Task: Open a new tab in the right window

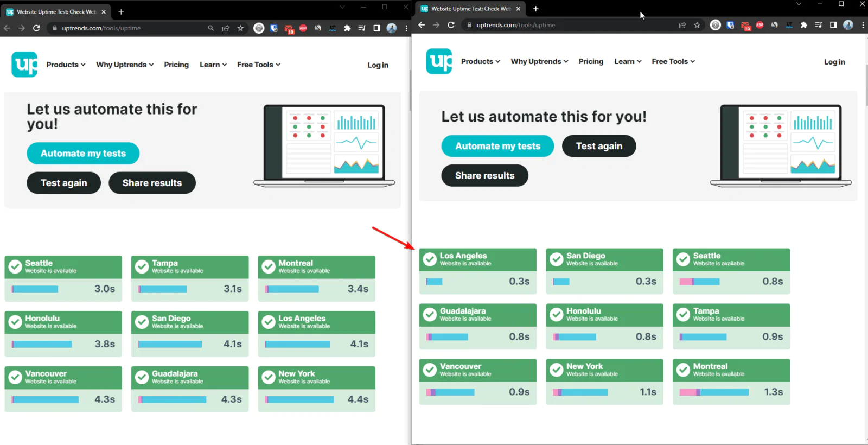Action: coord(535,9)
